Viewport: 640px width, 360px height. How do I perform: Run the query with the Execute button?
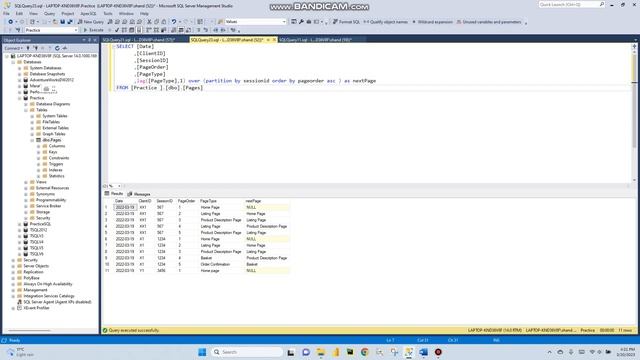[93, 30]
